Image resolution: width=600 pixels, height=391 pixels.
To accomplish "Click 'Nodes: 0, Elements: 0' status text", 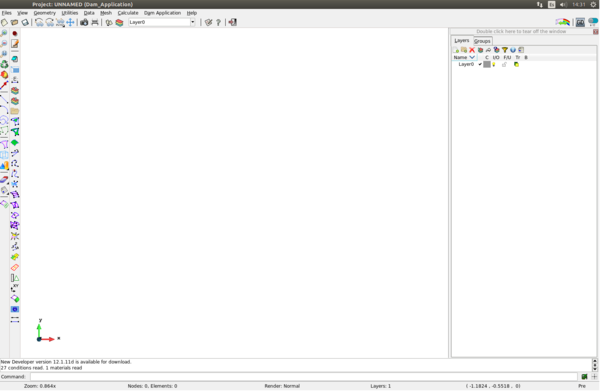I will 152,386.
